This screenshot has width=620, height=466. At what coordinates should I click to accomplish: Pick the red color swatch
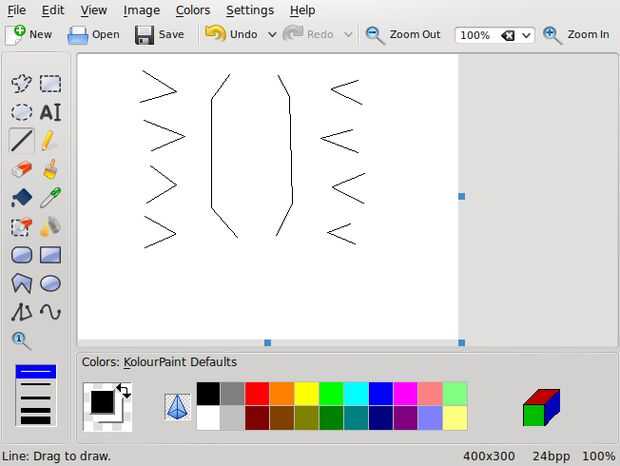tap(257, 394)
